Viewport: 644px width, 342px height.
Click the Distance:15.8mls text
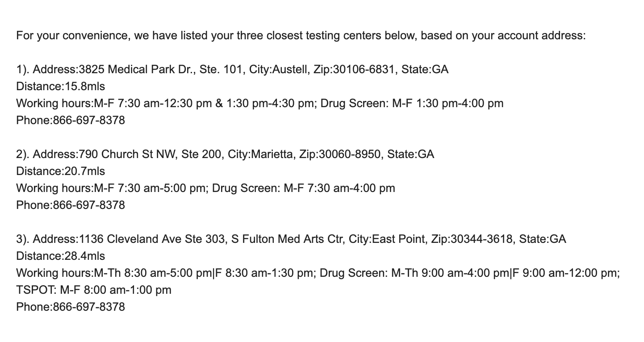(61, 86)
